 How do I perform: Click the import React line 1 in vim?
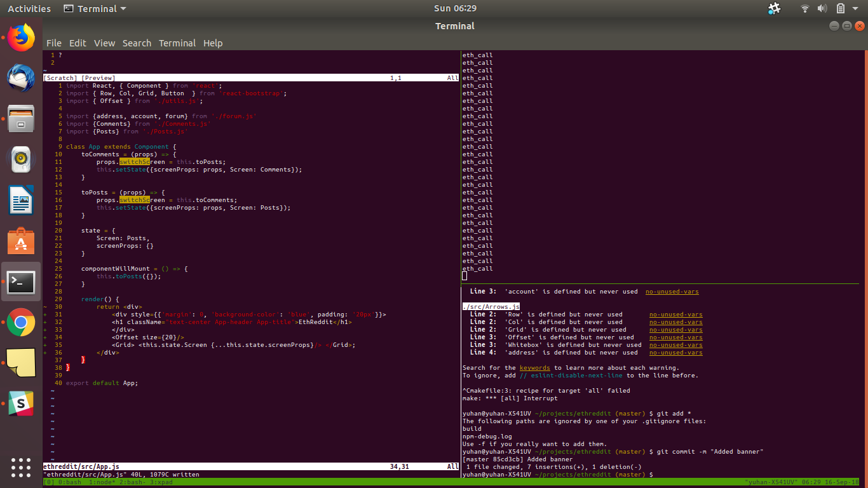tap(144, 86)
